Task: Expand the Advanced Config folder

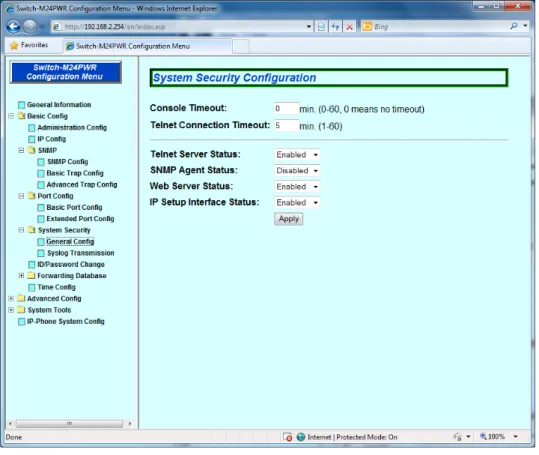Action: (x=11, y=299)
